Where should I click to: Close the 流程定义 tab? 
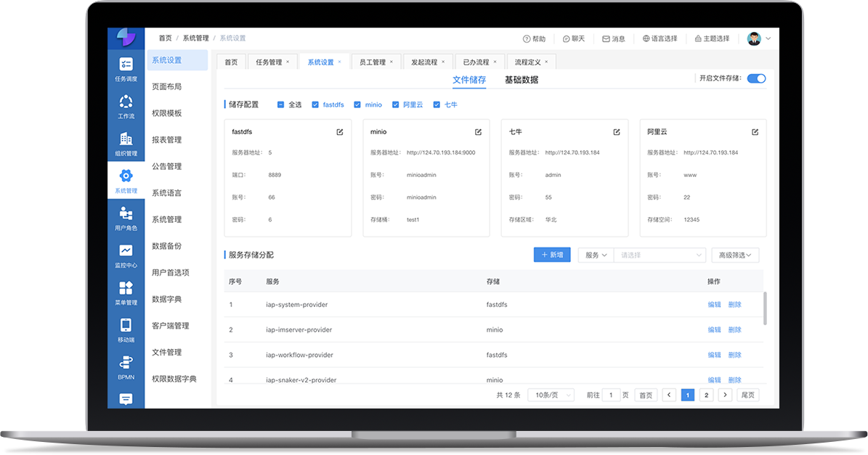click(x=546, y=62)
